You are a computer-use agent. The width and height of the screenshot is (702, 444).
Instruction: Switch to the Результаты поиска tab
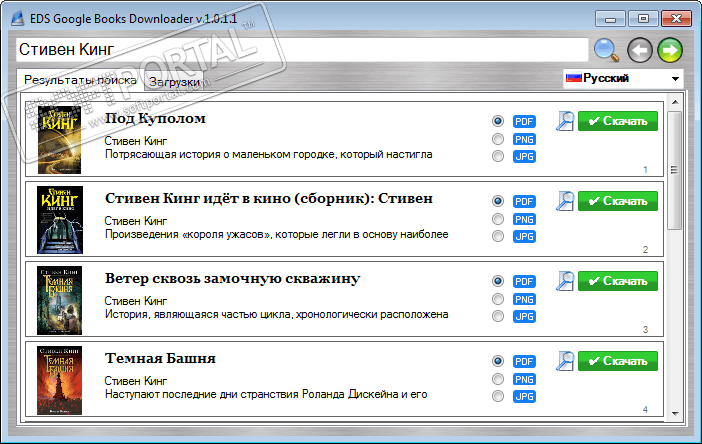pyautogui.click(x=80, y=80)
